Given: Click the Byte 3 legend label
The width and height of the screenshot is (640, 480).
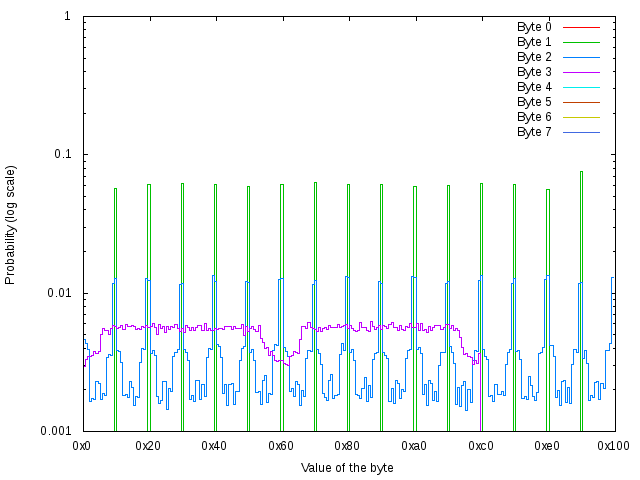Looking at the screenshot, I should 534,72.
